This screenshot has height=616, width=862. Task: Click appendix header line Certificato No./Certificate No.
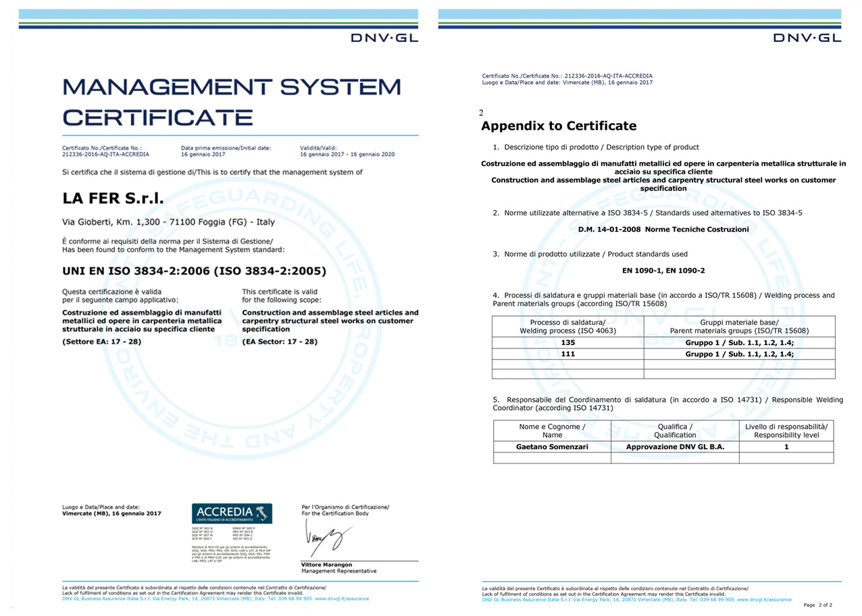click(x=567, y=76)
